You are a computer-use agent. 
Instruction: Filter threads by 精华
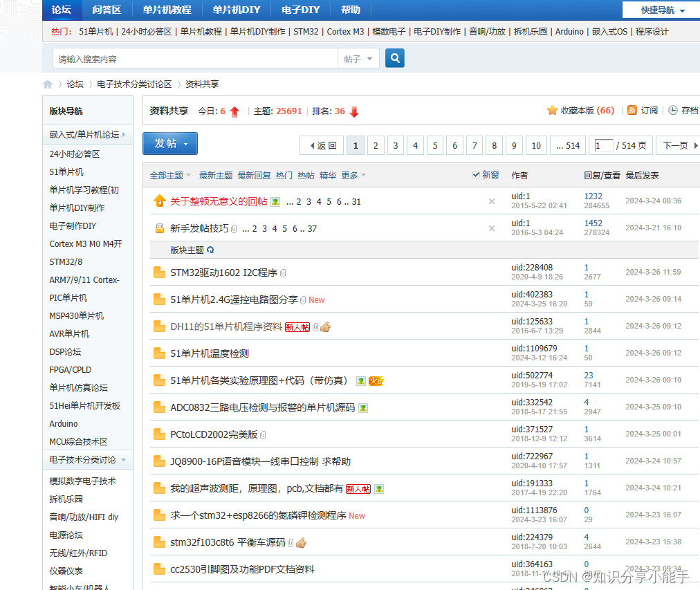click(x=328, y=175)
